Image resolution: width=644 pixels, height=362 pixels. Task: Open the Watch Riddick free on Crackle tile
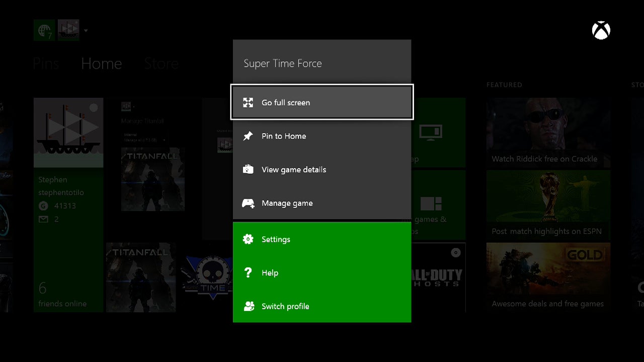[548, 133]
